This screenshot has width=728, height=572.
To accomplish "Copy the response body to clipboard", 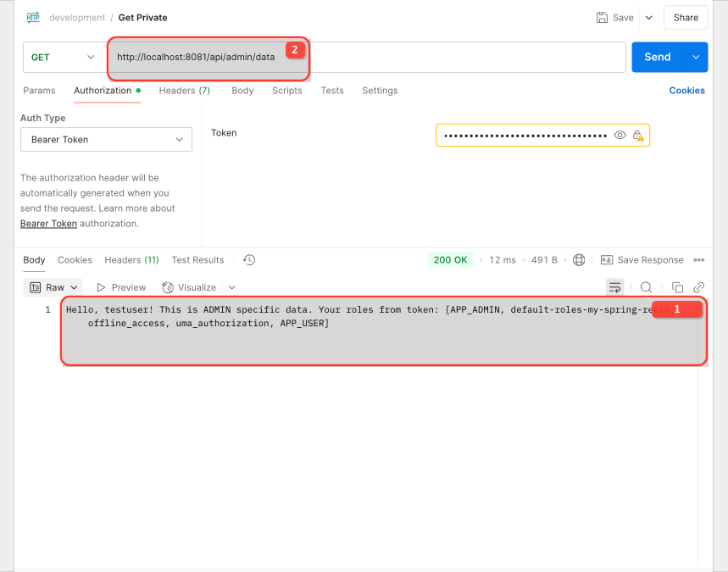I will click(676, 286).
